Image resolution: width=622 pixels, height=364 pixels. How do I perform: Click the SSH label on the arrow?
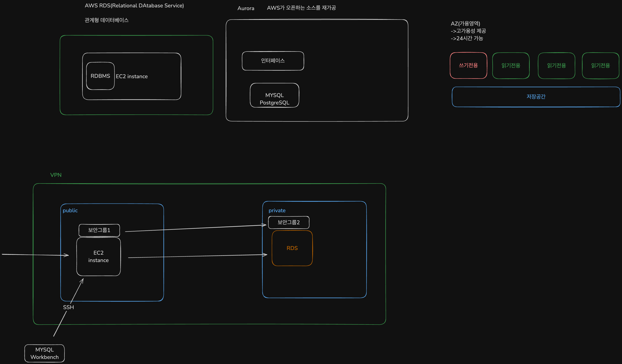coord(68,307)
